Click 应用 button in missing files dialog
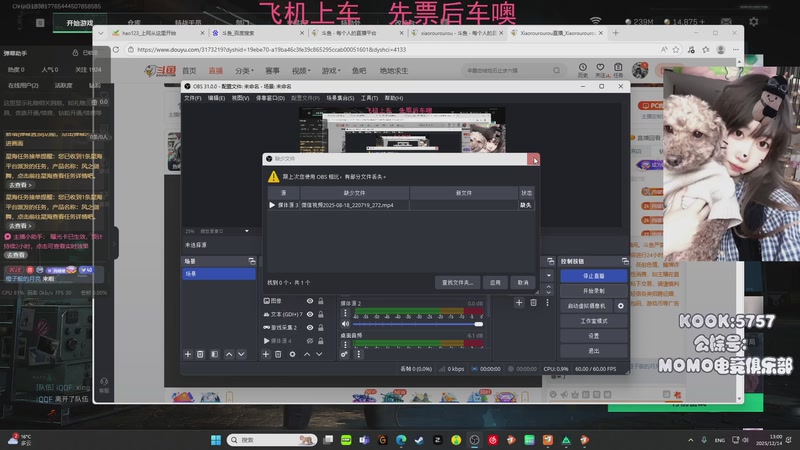The width and height of the screenshot is (800, 450). pyautogui.click(x=495, y=282)
